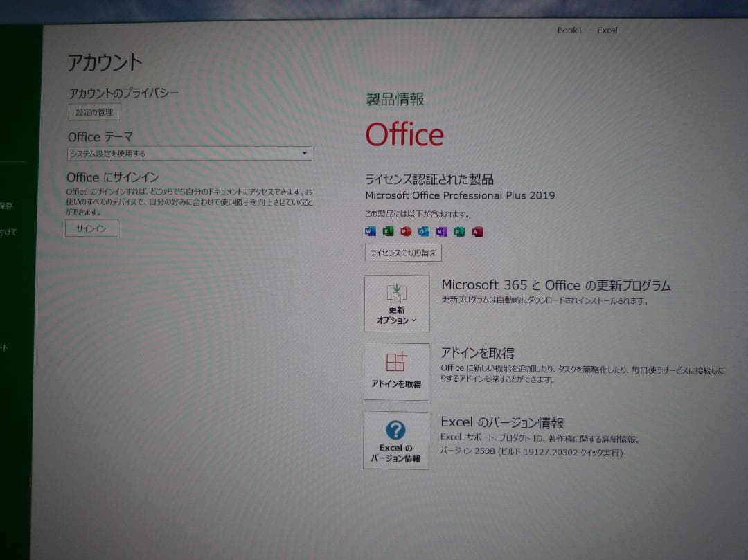The width and height of the screenshot is (748, 560).
Task: Click 'Microsoft 365 と Office の更新プログラム' heading
Action: [556, 285]
